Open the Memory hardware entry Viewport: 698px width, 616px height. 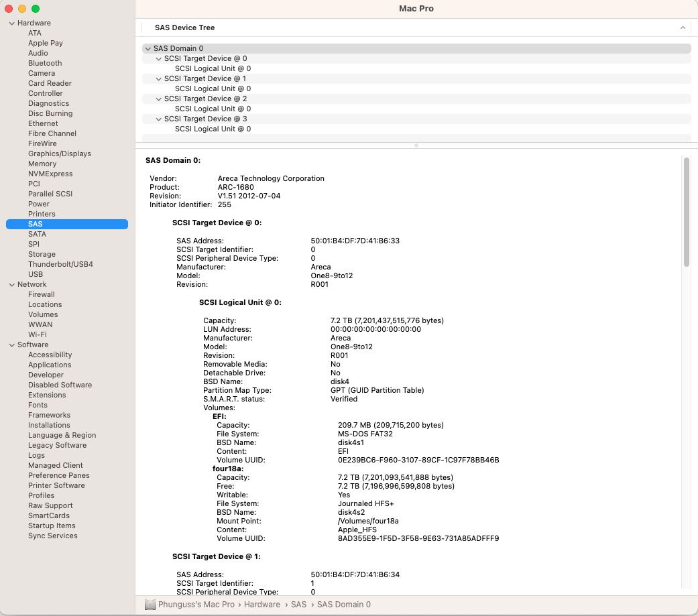coord(42,164)
